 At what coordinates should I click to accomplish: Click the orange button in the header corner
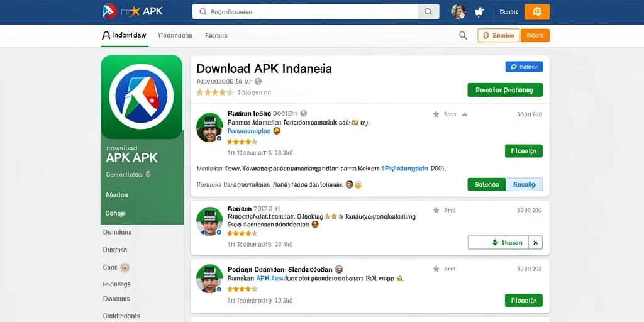click(x=537, y=12)
